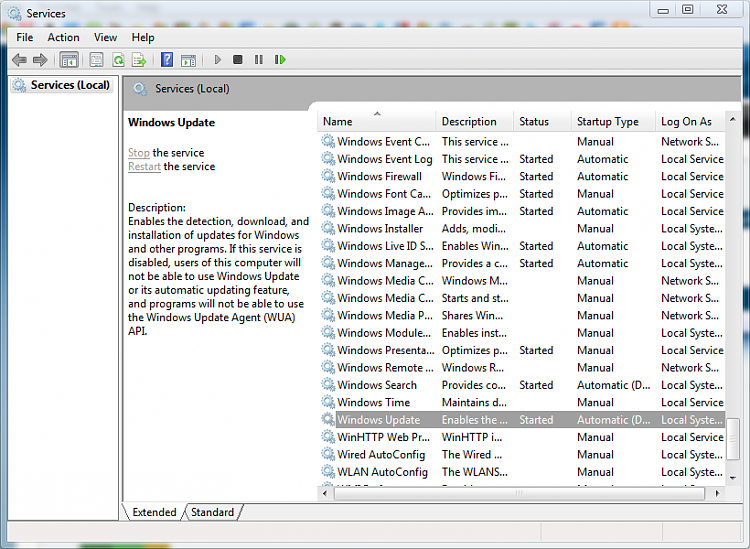Sort by the Description column header
This screenshot has height=549, width=750.
[474, 121]
